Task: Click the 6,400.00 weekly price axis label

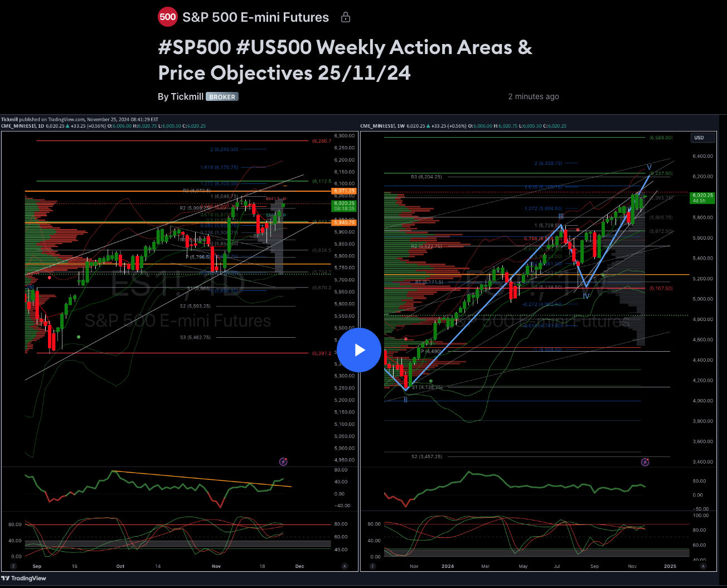Action: pyautogui.click(x=702, y=156)
